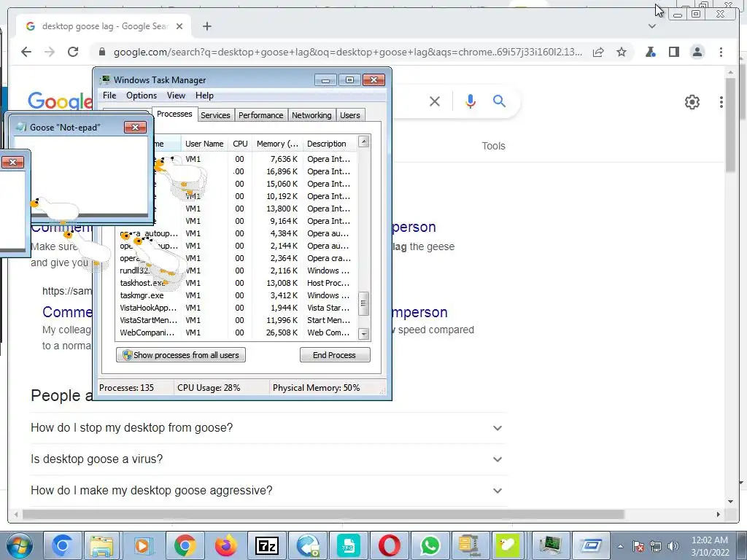747x560 pixels.
Task: Open a new Chrome tab
Action: [206, 26]
